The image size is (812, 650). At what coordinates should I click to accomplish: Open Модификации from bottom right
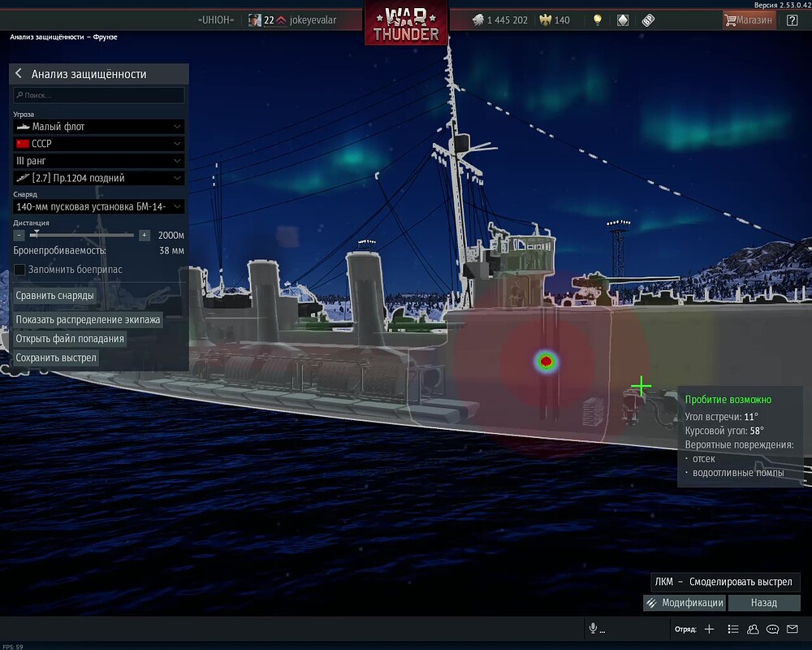[685, 603]
